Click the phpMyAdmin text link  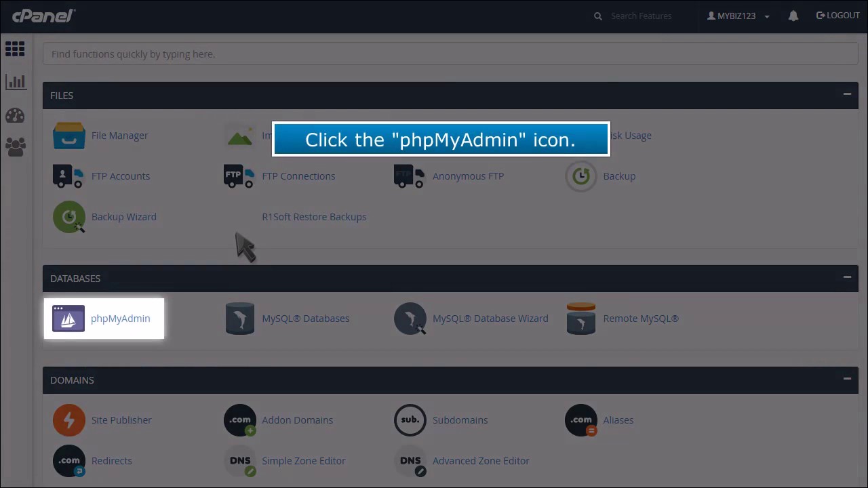(121, 319)
